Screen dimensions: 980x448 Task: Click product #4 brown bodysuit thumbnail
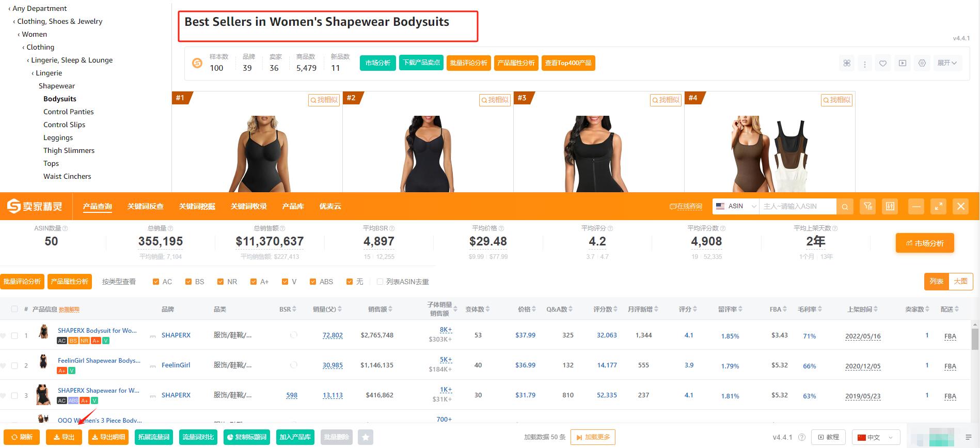coord(770,154)
